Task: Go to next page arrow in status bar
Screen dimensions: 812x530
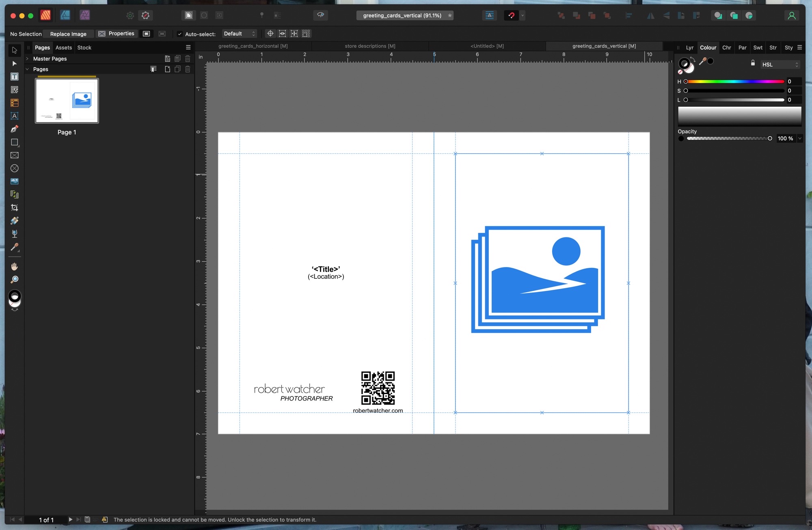Action: pyautogui.click(x=70, y=519)
